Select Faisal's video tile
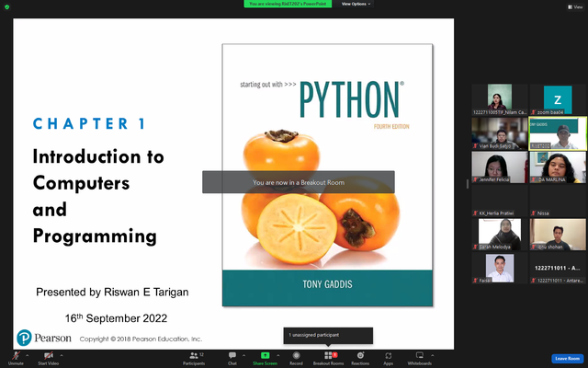The width and height of the screenshot is (588, 368). (500, 268)
